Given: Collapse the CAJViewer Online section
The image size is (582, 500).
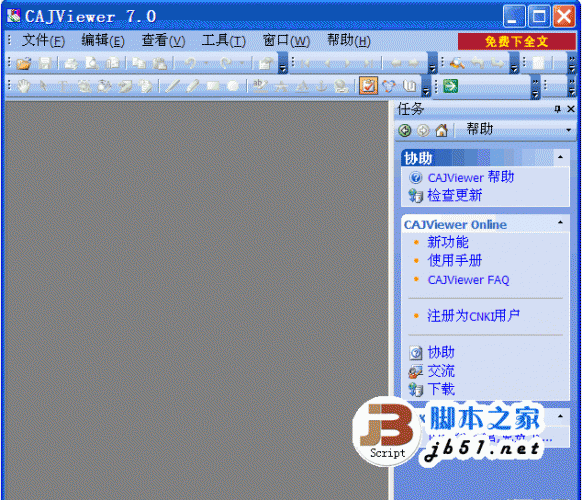Looking at the screenshot, I should (x=560, y=222).
